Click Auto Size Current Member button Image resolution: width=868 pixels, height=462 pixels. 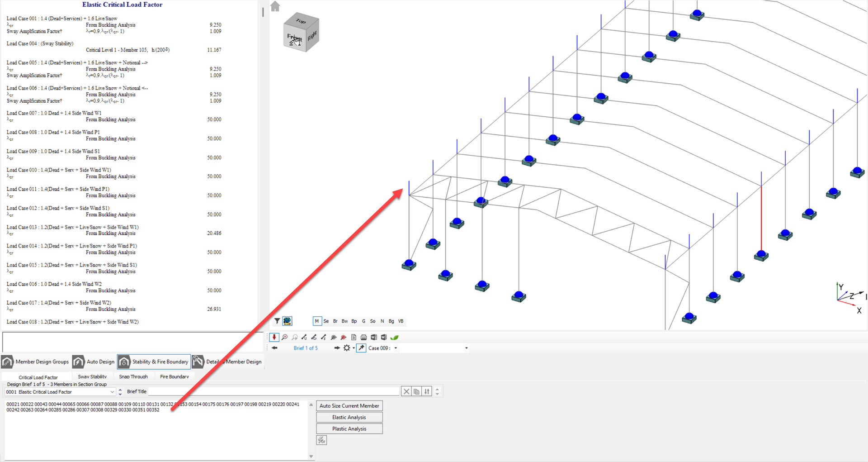349,406
